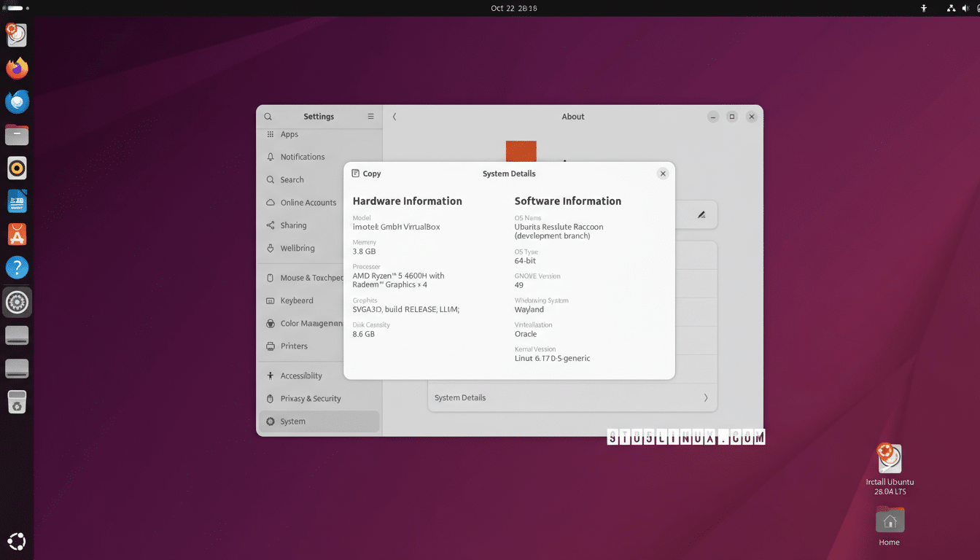Open the Help app with question mark icon
980x560 pixels.
[16, 268]
